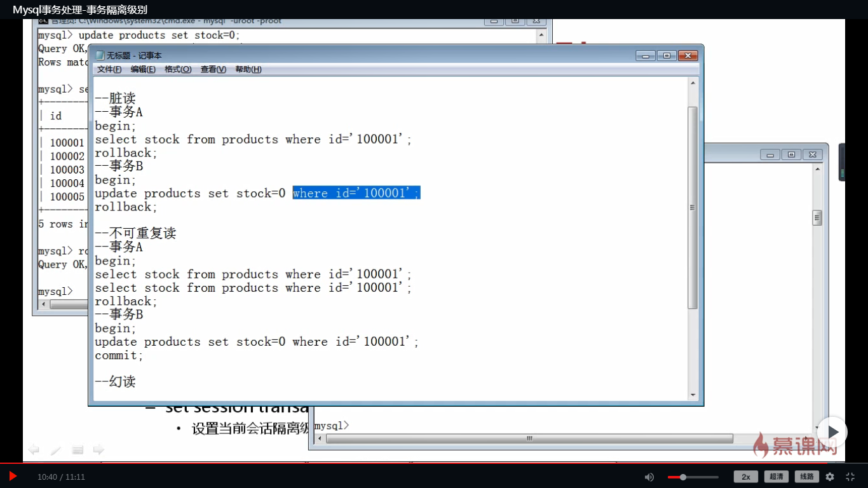Viewport: 868px width, 488px height.
Task: Click the Notepad vertical scrollbar thumb
Action: (x=693, y=208)
